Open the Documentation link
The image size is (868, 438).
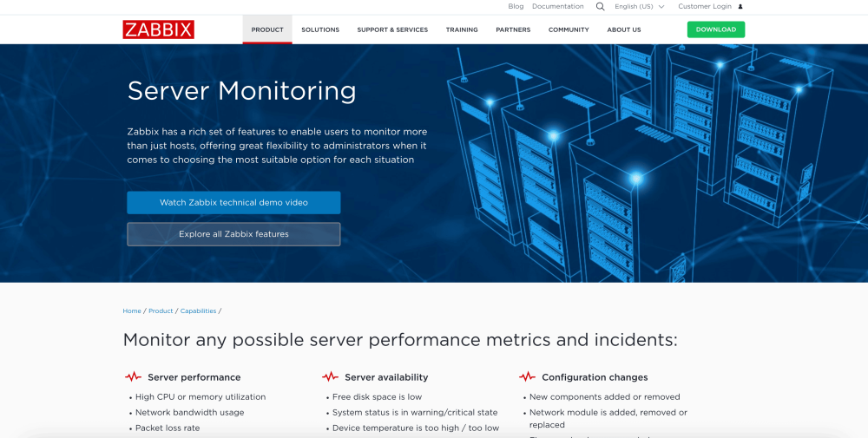coord(558,7)
